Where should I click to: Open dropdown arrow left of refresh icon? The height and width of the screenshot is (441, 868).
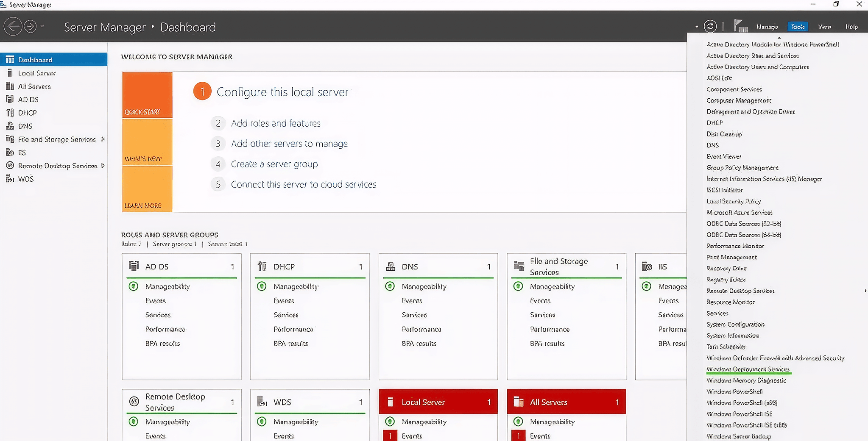click(x=697, y=27)
